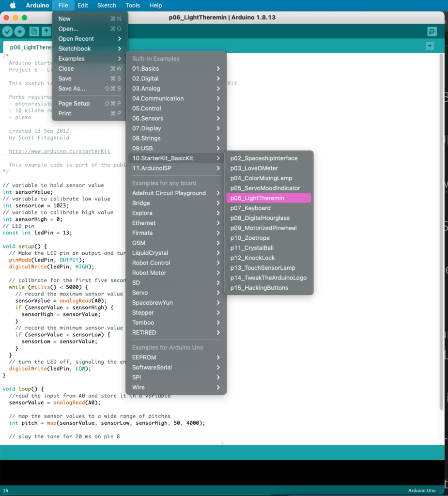Open the Tools menu
This screenshot has height=496, width=448.
tap(133, 5)
